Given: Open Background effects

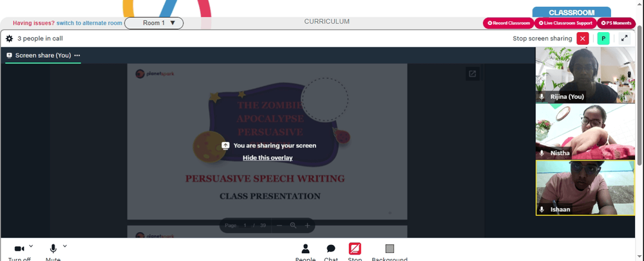Looking at the screenshot, I should [390, 251].
